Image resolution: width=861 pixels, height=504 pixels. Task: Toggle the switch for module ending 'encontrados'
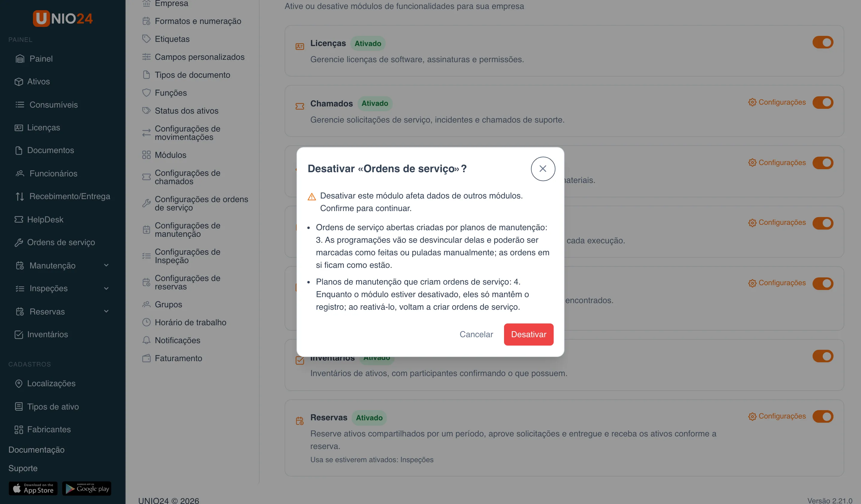(823, 283)
